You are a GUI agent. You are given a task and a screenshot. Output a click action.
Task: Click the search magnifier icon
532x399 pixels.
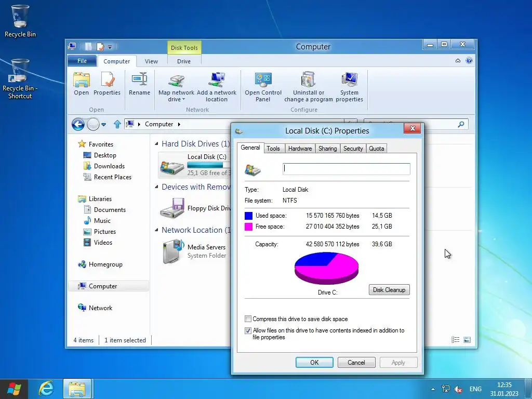461,124
